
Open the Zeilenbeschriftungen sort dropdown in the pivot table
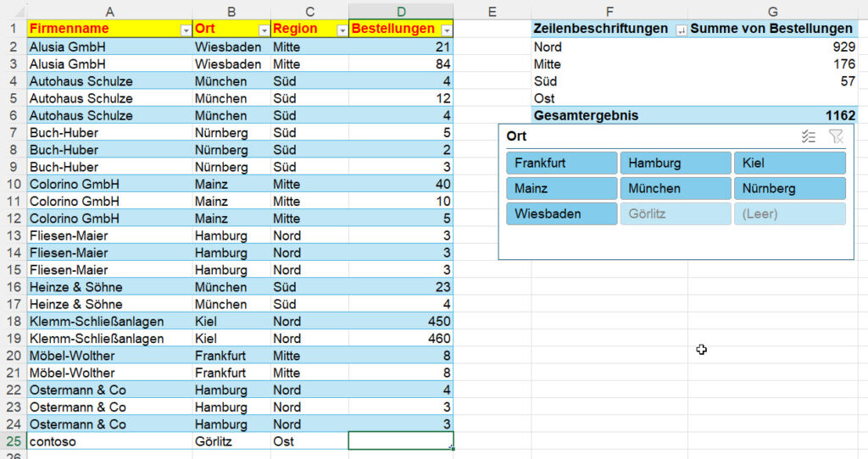(x=681, y=30)
